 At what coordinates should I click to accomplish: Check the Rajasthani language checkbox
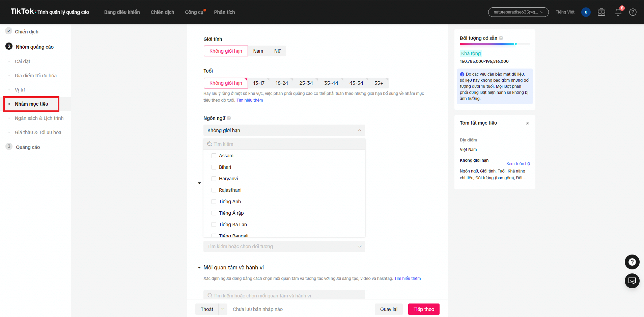[214, 190]
